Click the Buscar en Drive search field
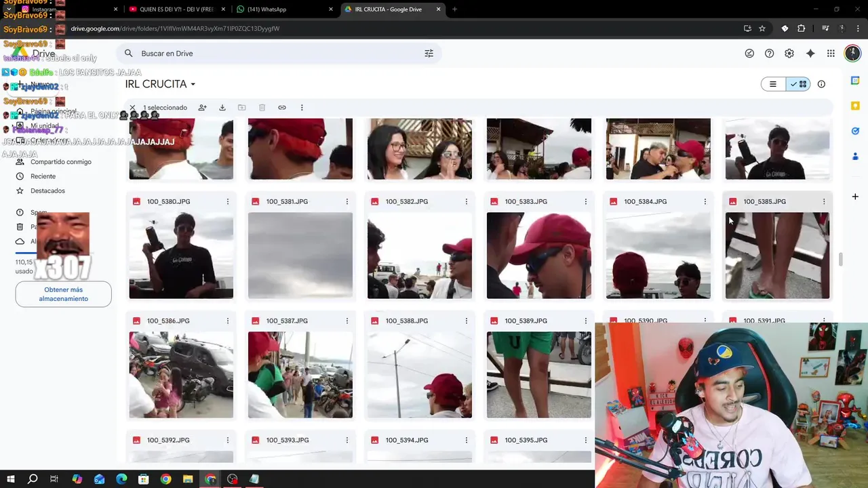The image size is (868, 488). pyautogui.click(x=278, y=54)
